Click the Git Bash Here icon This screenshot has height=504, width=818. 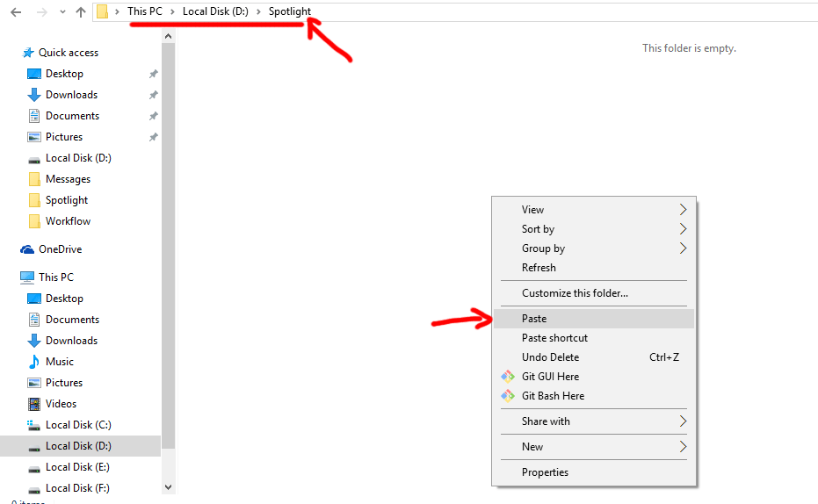tap(508, 396)
